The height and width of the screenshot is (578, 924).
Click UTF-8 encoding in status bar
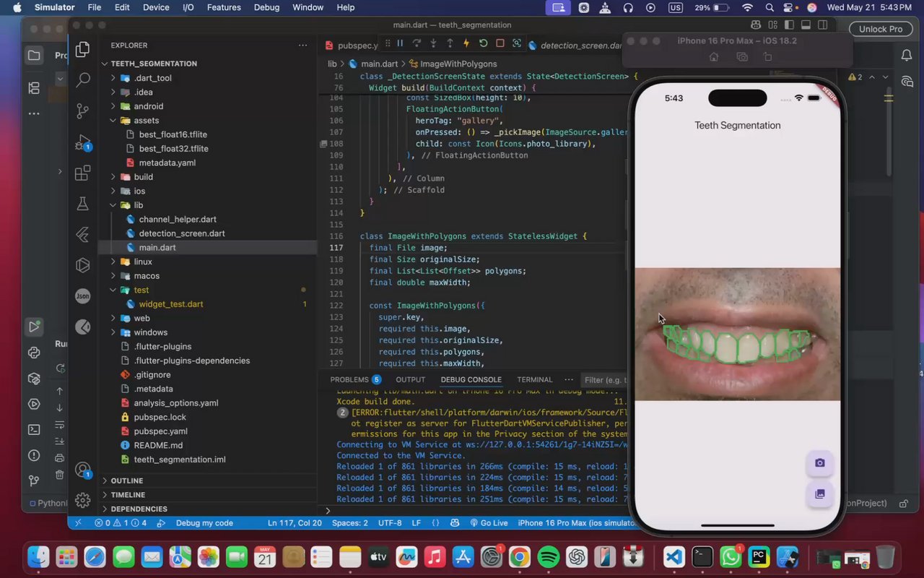point(390,523)
